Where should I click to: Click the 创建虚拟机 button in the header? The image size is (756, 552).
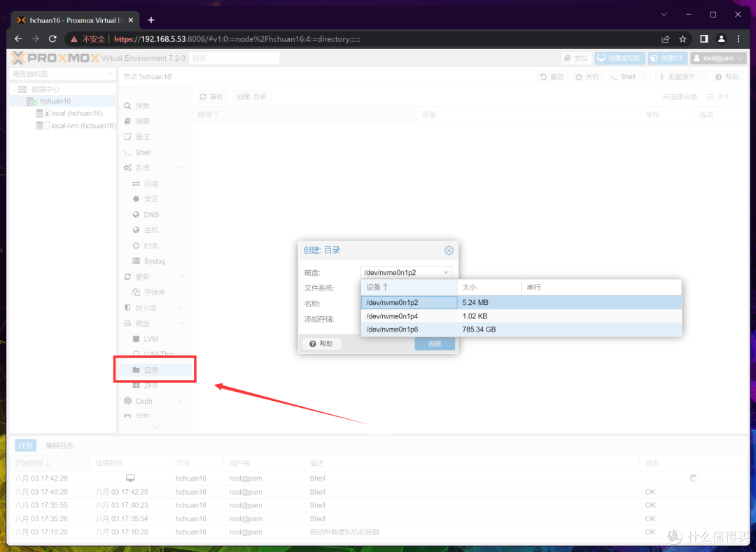619,58
